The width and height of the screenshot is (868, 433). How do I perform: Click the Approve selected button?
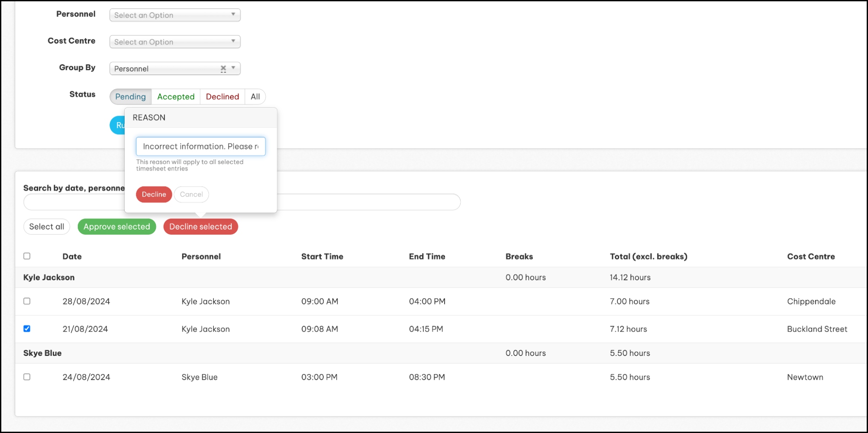(x=116, y=226)
